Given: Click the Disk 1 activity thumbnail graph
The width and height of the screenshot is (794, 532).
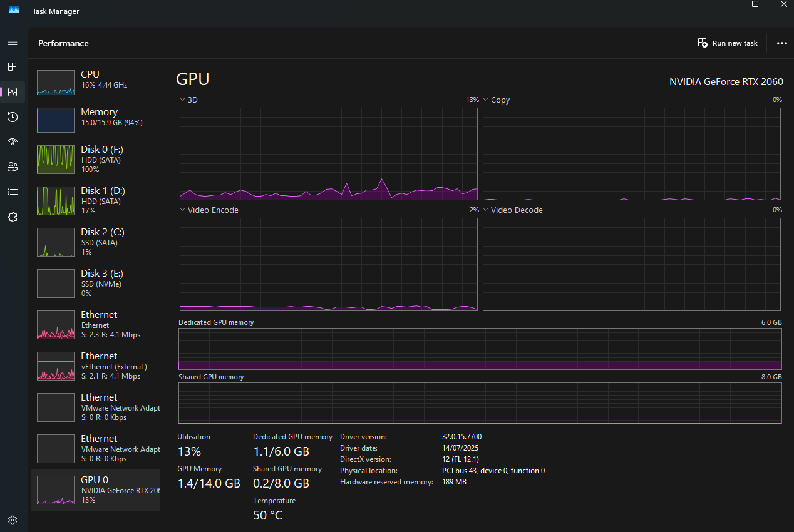Looking at the screenshot, I should (55, 201).
